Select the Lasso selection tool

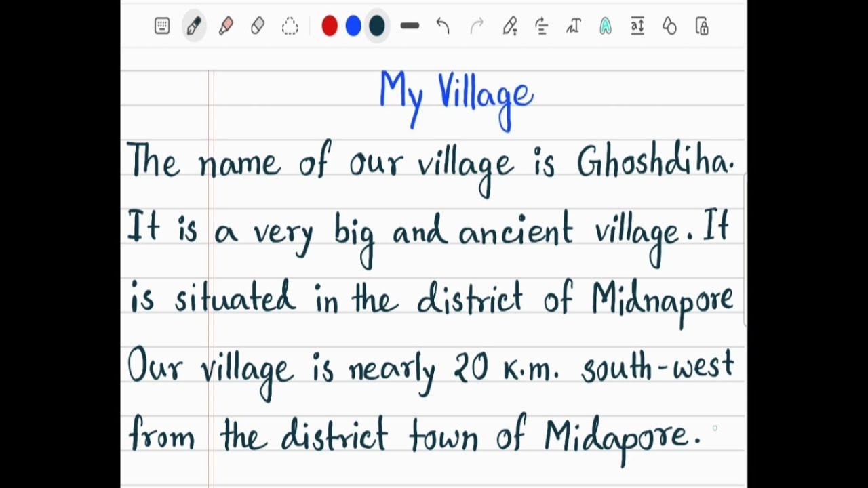(x=290, y=26)
